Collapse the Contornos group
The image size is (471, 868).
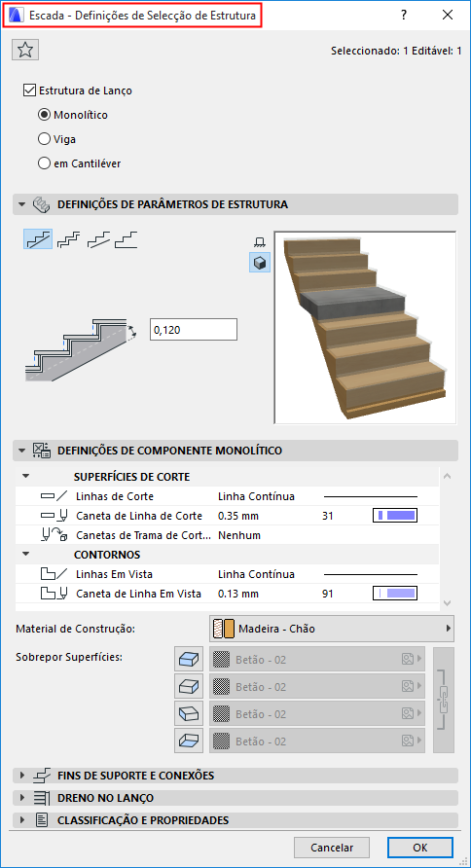click(x=26, y=554)
